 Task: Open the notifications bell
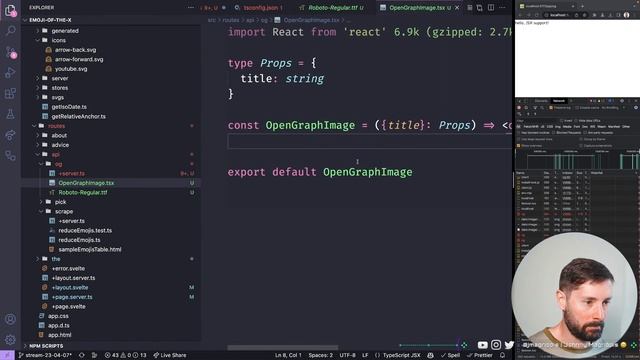(x=502, y=355)
